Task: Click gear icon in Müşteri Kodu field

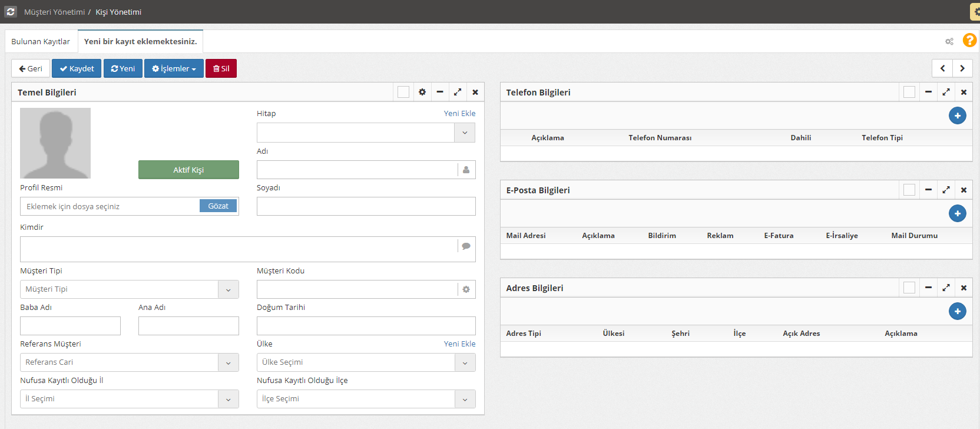Action: (x=466, y=289)
